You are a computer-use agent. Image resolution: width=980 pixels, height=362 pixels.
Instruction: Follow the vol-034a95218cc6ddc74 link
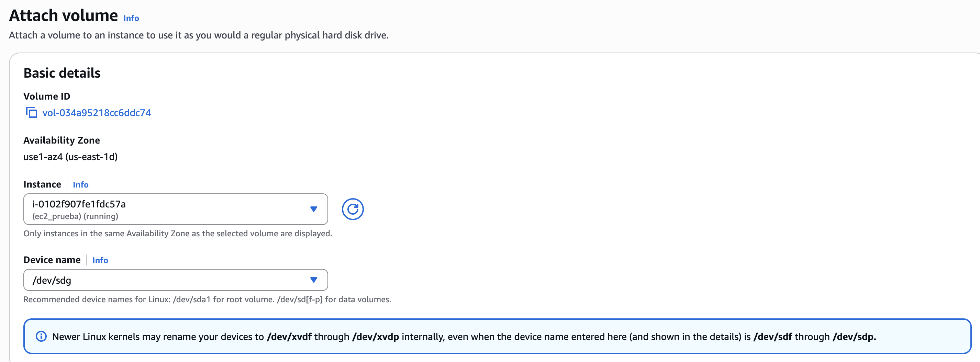pyautogui.click(x=97, y=113)
